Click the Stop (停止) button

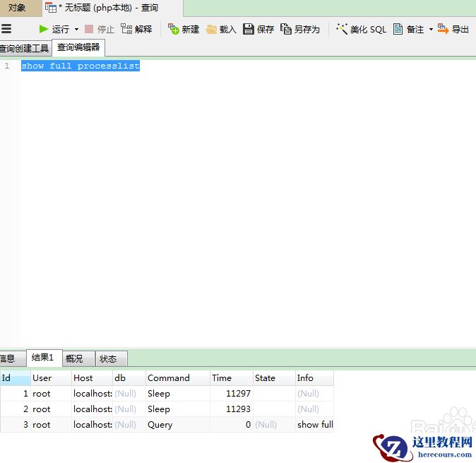pyautogui.click(x=100, y=30)
